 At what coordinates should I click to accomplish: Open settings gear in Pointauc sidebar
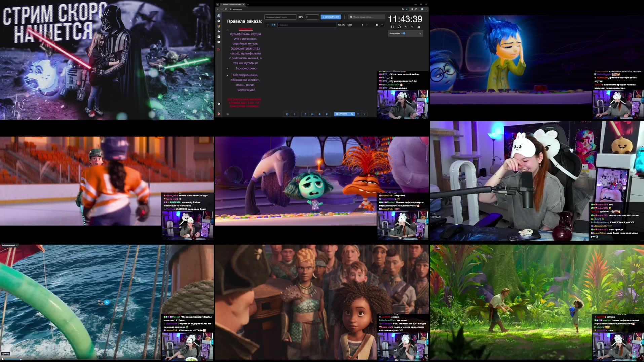219,21
